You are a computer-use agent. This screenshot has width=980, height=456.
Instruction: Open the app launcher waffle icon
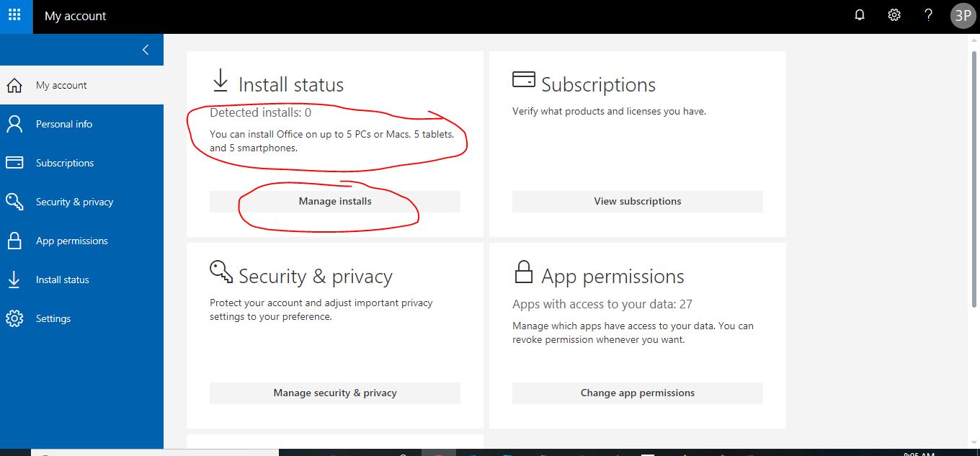pos(14,15)
